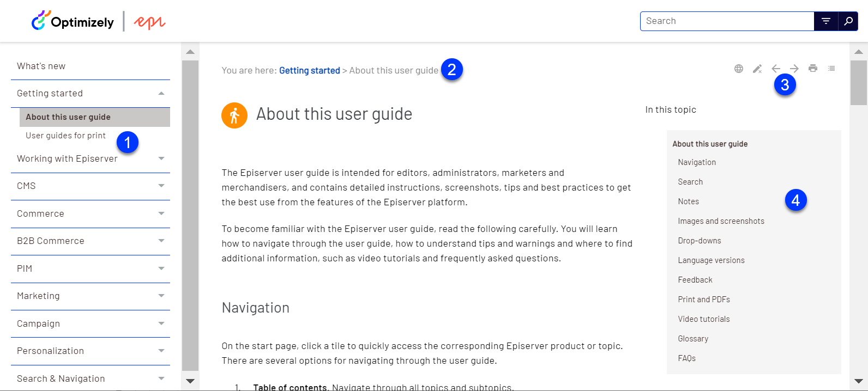Click the print icon
Viewport: 868px width, 391px height.
(813, 69)
